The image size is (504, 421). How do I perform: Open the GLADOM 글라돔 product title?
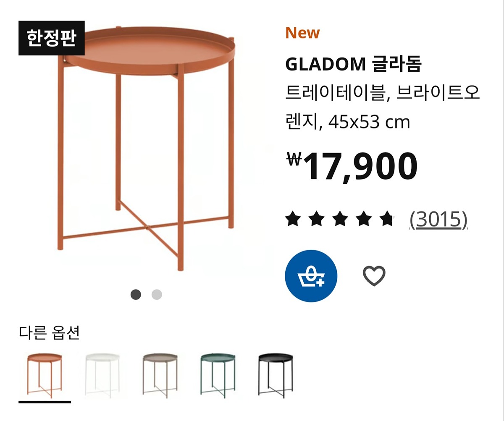click(353, 64)
